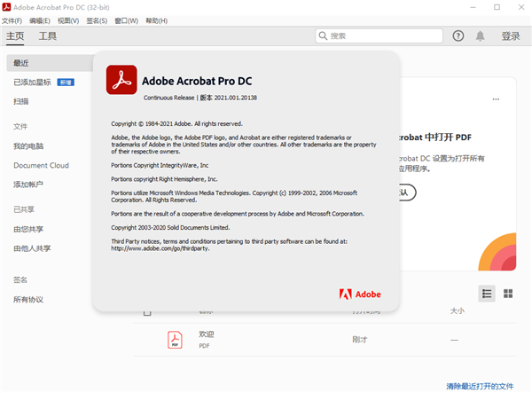Open the 编辑(E) menu
The image size is (532, 393).
(40, 20)
